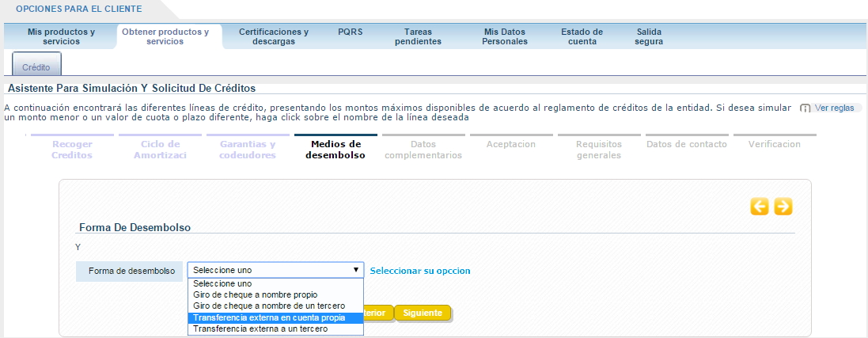Go to Tareas pendientes tab
Viewport: 868px width, 338px height.
tap(418, 36)
